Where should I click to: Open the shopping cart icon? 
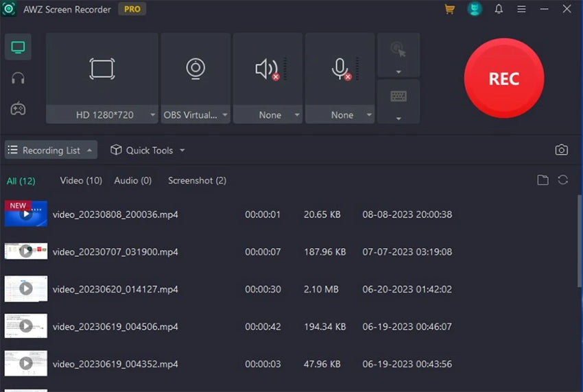point(450,10)
